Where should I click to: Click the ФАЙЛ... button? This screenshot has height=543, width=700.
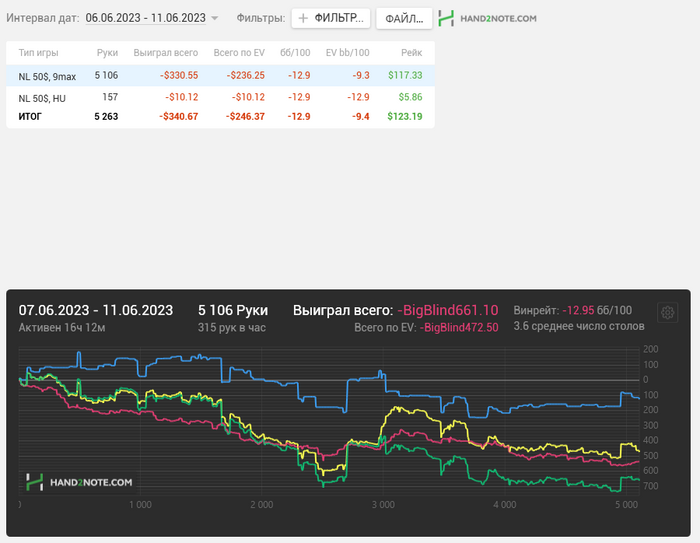404,18
